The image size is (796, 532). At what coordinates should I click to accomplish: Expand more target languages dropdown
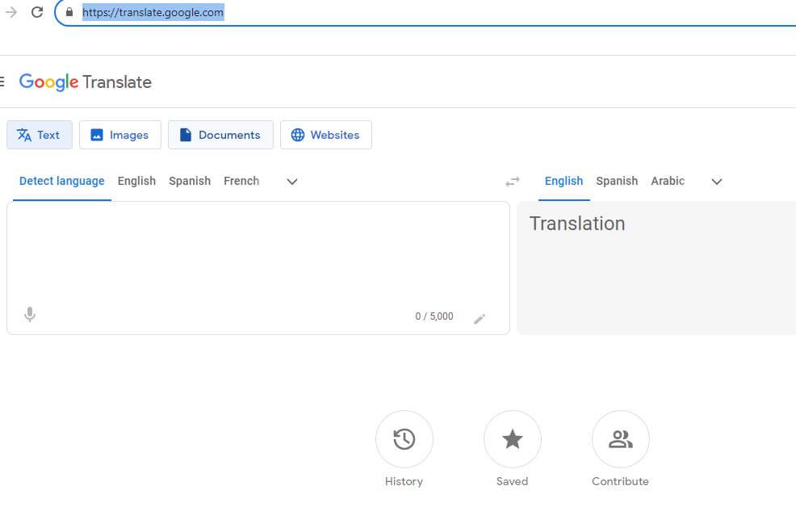[x=715, y=182]
